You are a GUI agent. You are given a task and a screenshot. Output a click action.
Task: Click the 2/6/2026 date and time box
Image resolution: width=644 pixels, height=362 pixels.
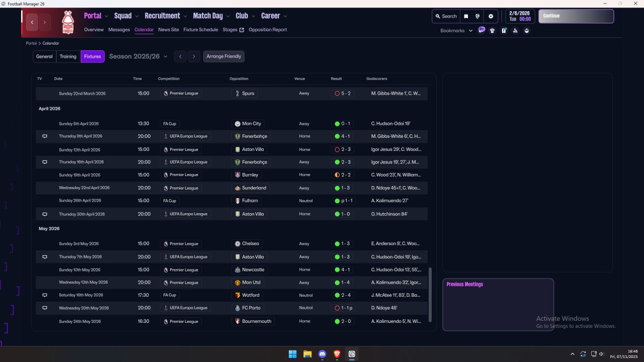click(x=520, y=16)
